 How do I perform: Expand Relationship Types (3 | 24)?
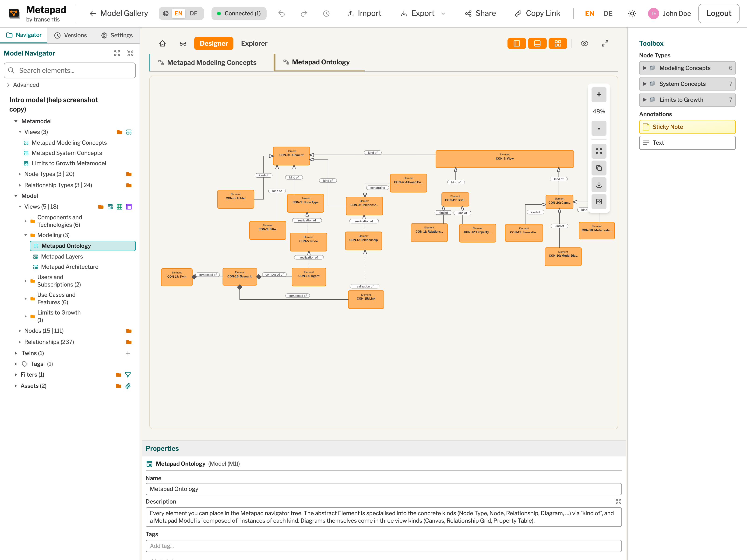point(20,185)
